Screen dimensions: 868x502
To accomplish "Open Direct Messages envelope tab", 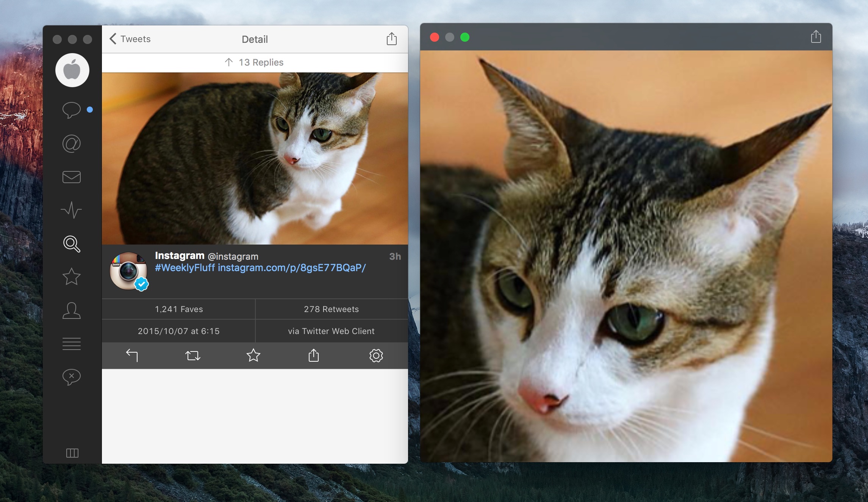I will pos(71,177).
